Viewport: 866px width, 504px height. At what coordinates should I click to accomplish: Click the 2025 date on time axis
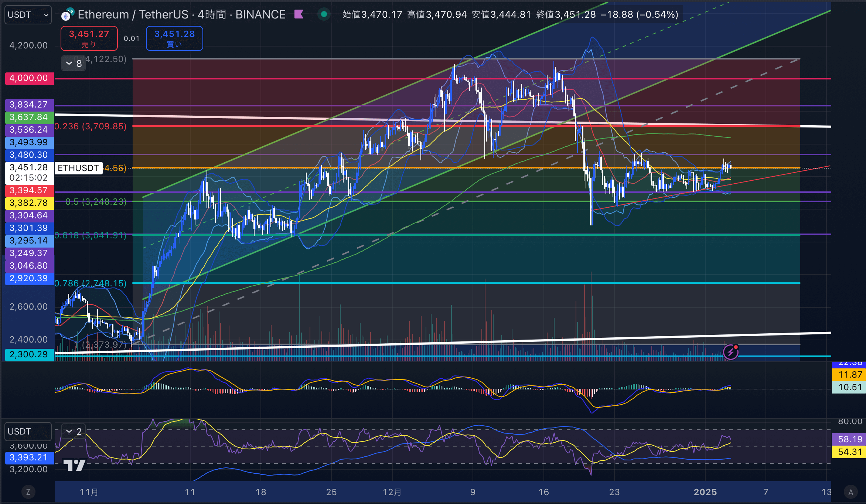click(x=705, y=492)
